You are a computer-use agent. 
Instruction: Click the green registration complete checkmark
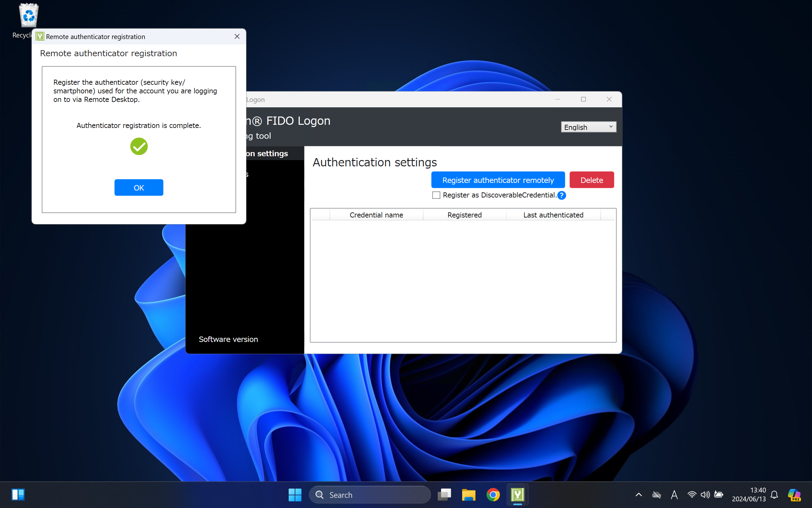[139, 146]
